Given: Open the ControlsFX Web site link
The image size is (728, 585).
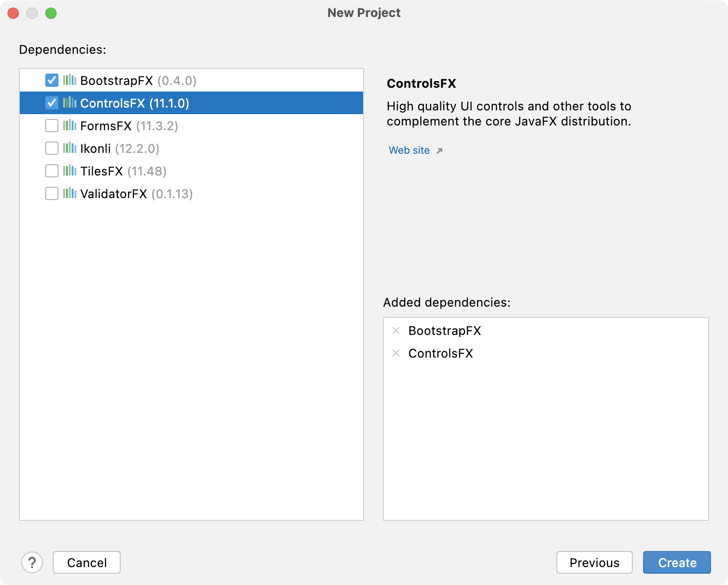Looking at the screenshot, I should [x=409, y=150].
